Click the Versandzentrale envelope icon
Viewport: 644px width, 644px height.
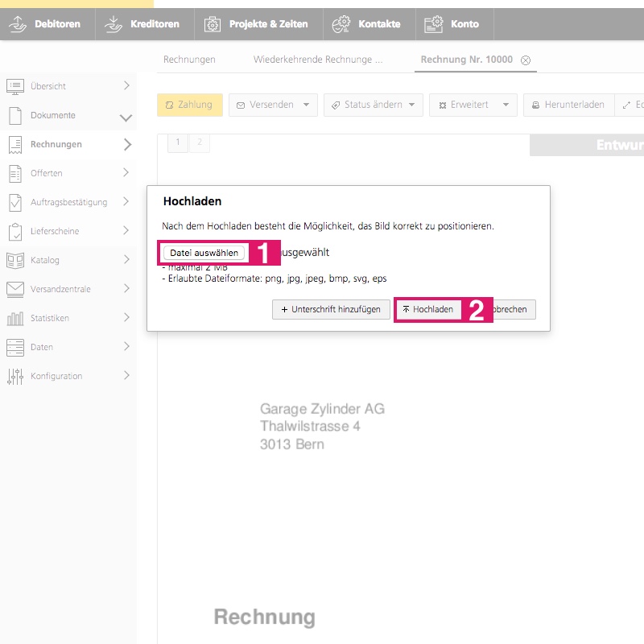point(14,289)
